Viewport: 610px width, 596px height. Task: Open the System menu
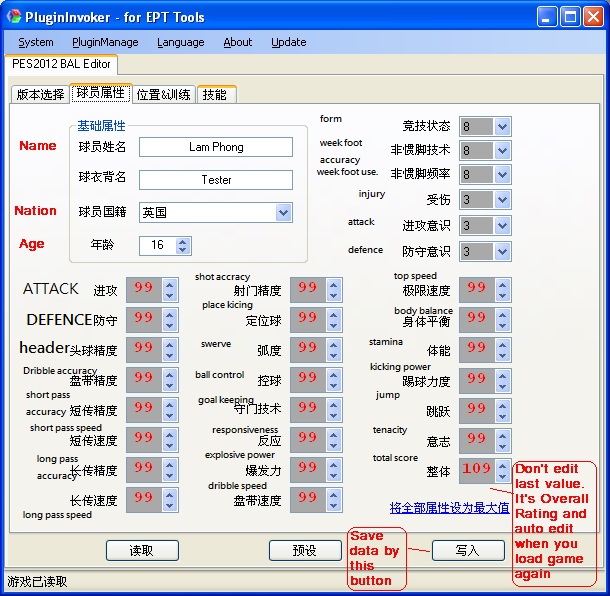36,42
